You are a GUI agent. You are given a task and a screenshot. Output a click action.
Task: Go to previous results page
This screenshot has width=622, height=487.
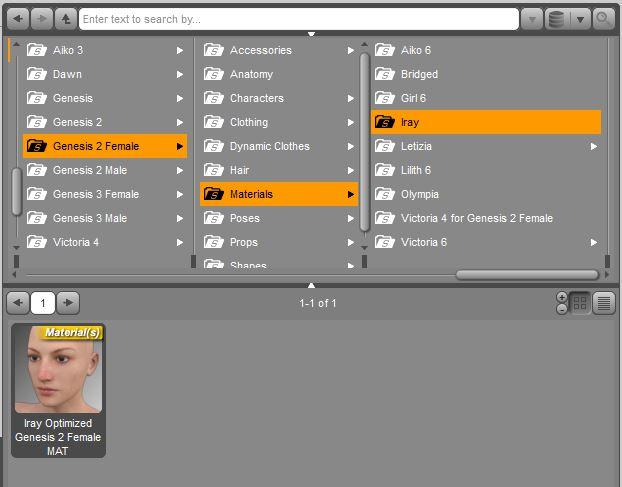[x=18, y=303]
